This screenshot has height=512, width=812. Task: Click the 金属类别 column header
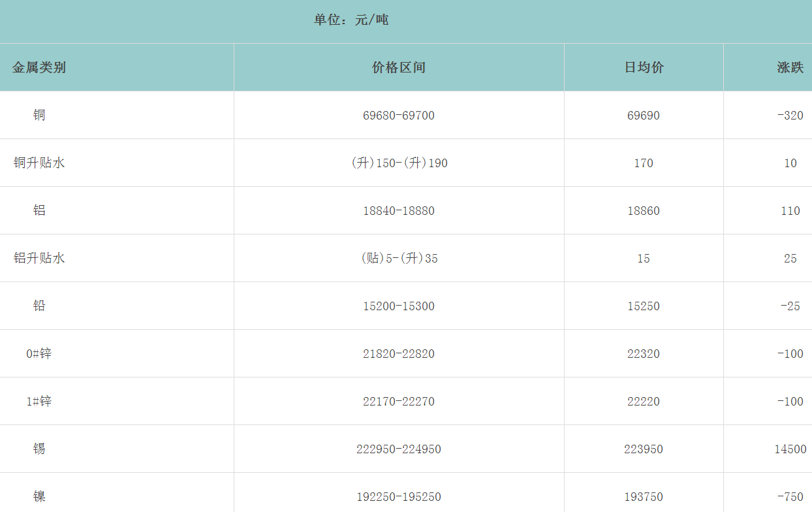(39, 67)
